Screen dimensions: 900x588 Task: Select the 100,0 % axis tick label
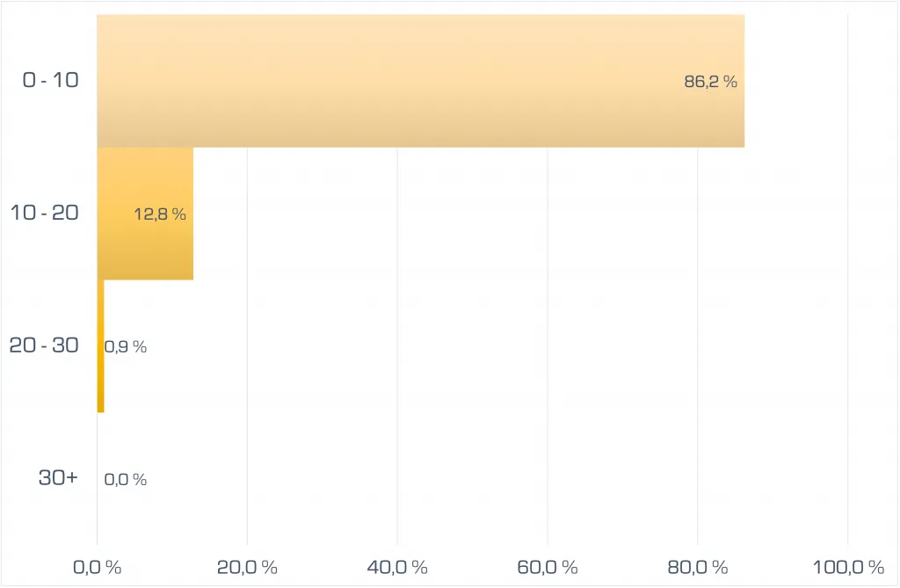[x=847, y=568]
